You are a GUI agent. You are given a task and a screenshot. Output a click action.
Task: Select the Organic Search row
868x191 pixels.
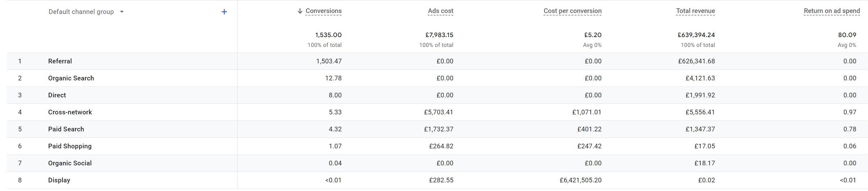pos(437,78)
